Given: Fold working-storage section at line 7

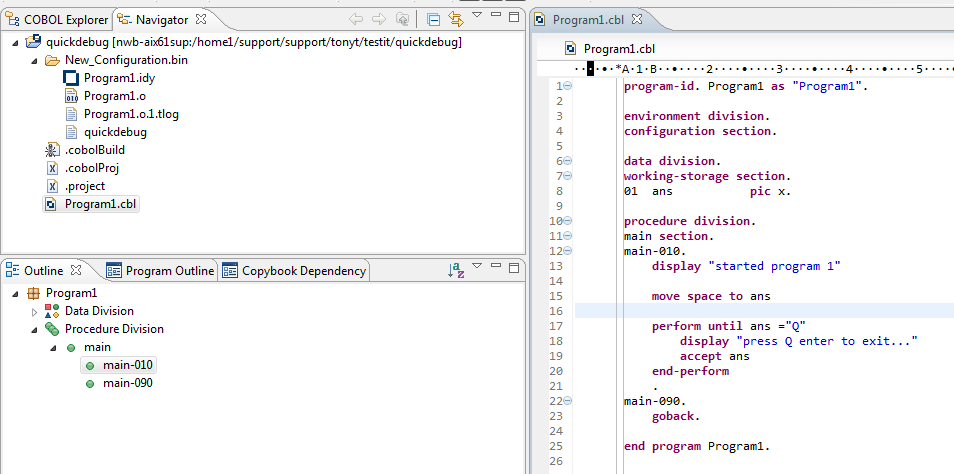Looking at the screenshot, I should [567, 176].
